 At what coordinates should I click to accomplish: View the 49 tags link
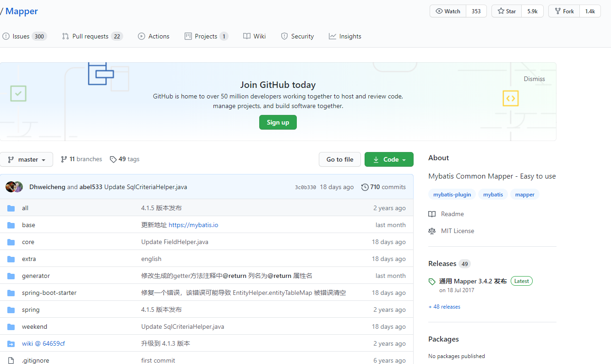pyautogui.click(x=125, y=159)
